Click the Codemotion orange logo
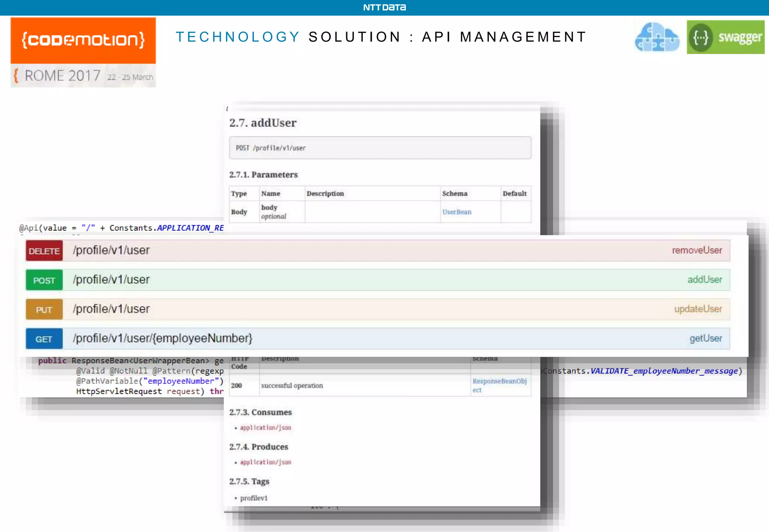769x532 pixels. (83, 40)
